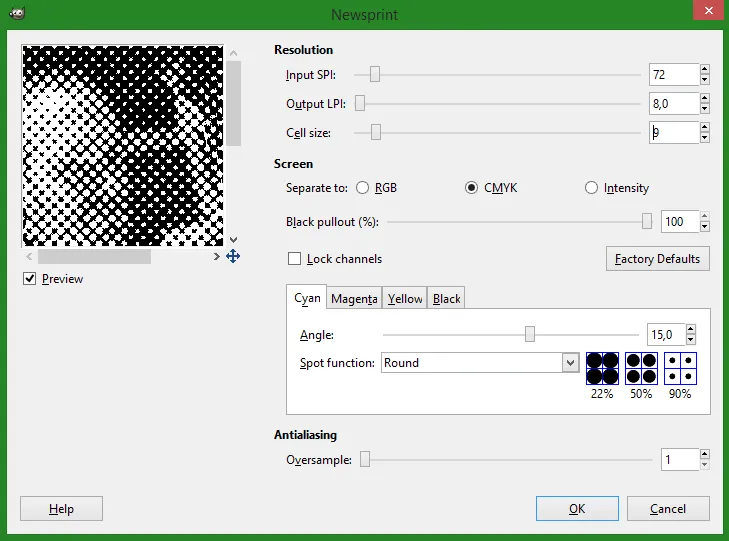Increase Angle with up arrow

691,329
